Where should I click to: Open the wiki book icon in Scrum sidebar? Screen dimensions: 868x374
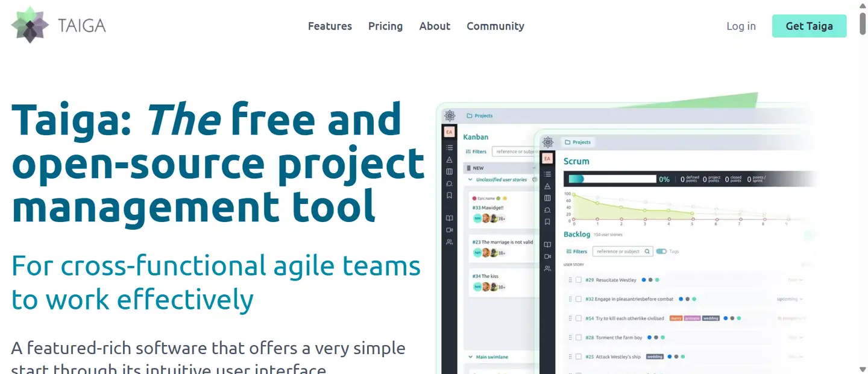pyautogui.click(x=547, y=244)
